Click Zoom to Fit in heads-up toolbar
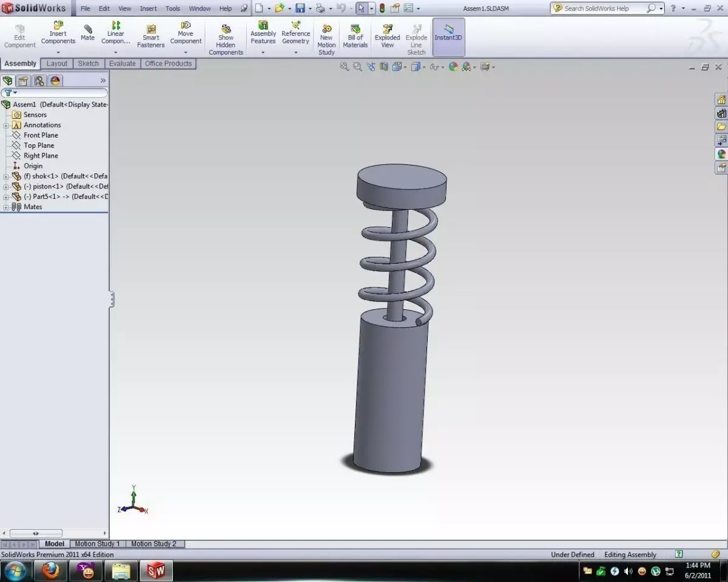This screenshot has height=582, width=728. click(345, 67)
